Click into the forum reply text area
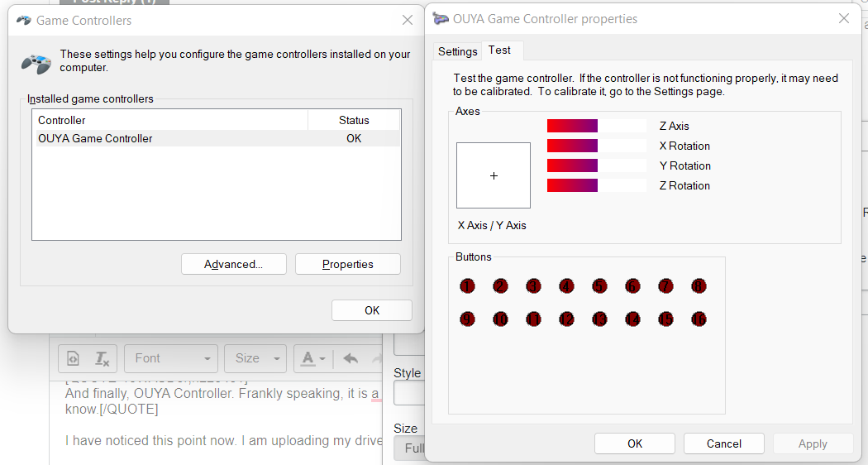The image size is (868, 465). tap(216, 423)
